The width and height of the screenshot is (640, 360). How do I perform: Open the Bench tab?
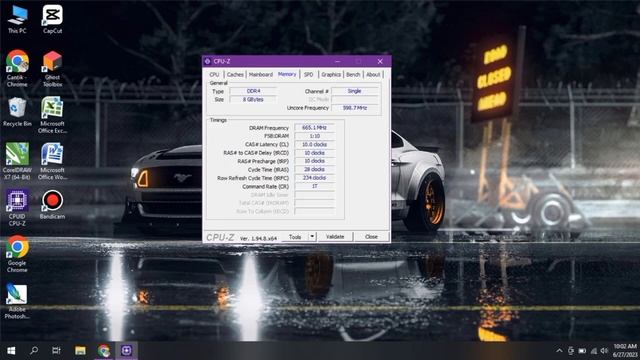(353, 75)
